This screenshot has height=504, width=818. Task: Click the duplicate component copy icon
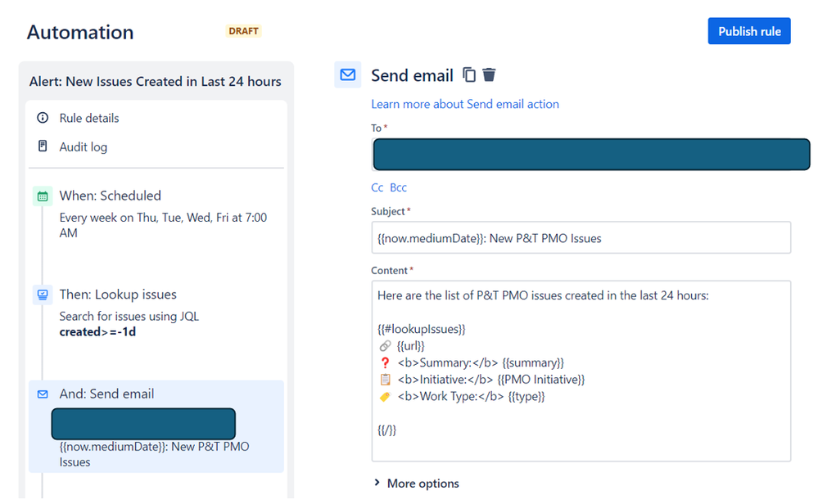[x=469, y=75]
